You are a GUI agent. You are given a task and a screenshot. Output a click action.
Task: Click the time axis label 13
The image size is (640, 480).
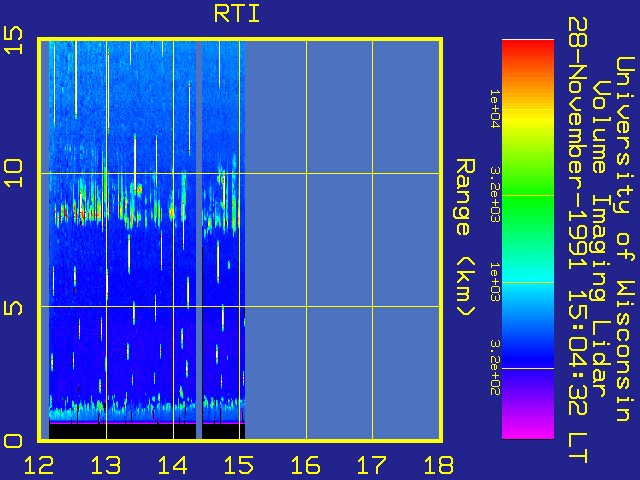(x=106, y=465)
